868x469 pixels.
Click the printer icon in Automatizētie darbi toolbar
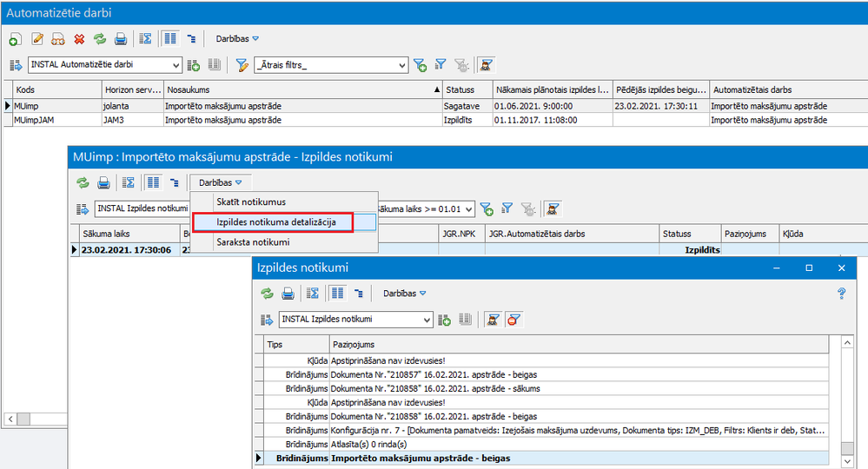(121, 39)
